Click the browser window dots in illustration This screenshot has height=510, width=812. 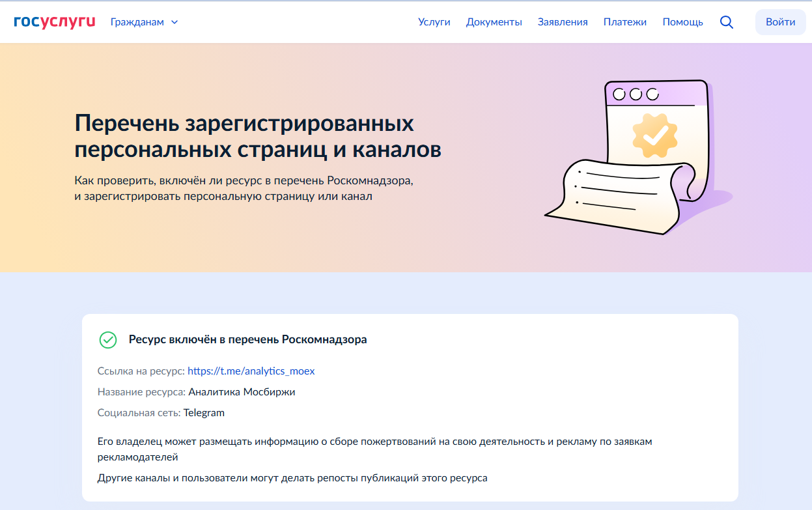pyautogui.click(x=636, y=93)
